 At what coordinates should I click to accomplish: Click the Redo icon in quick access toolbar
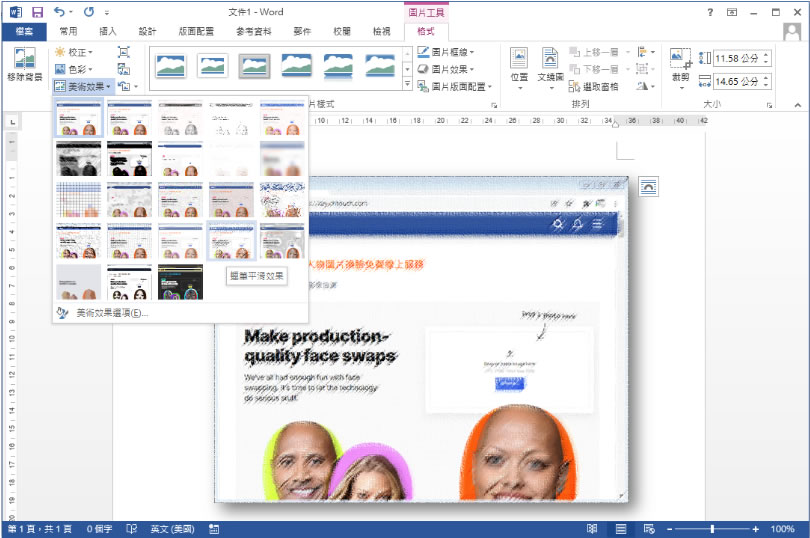click(89, 11)
